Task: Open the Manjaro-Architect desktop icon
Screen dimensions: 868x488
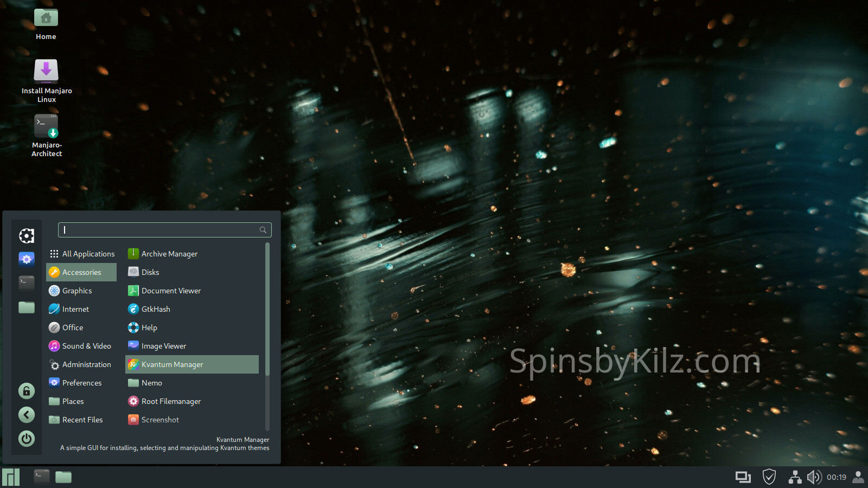Action: tap(46, 126)
